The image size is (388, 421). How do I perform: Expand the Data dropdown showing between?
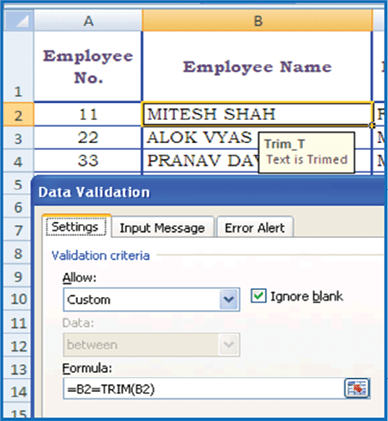[151, 344]
